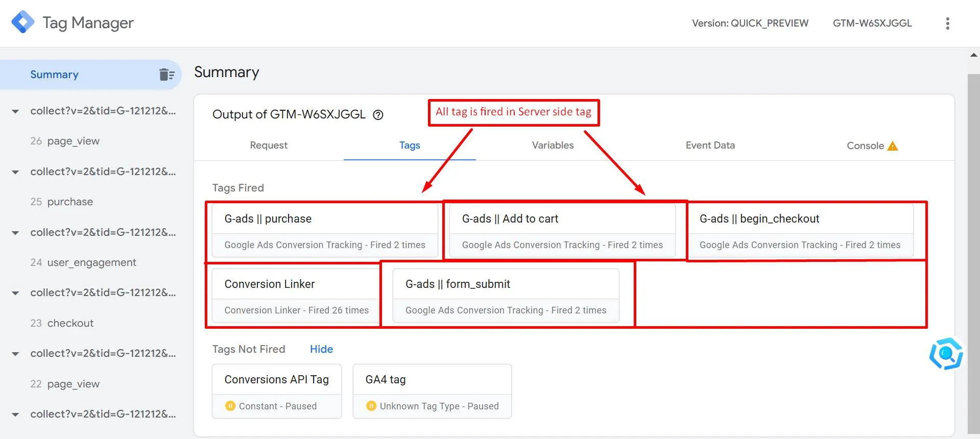Collapse the collect request above 24 user_engagement
980x439 pixels.
(x=15, y=233)
